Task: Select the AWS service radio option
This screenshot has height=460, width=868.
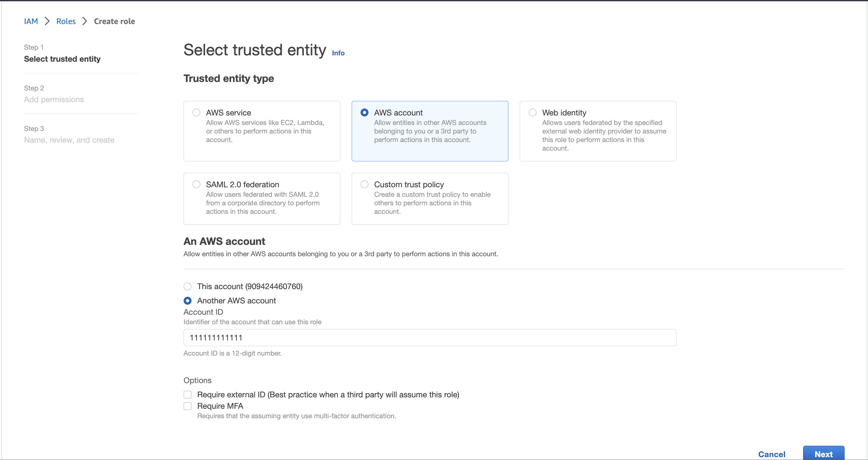Action: pos(197,113)
